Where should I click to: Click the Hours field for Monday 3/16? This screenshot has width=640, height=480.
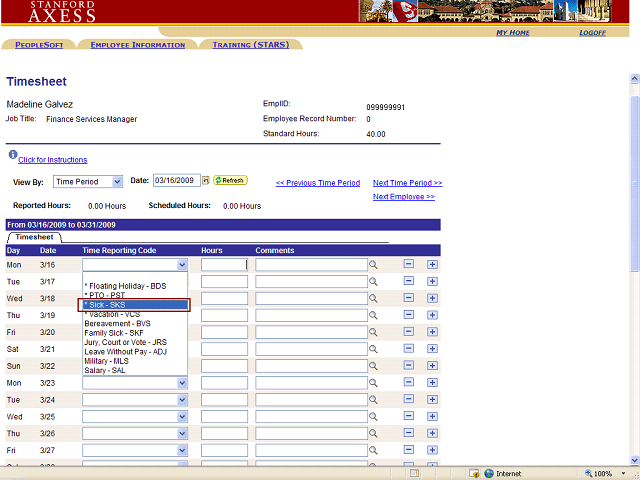(224, 265)
